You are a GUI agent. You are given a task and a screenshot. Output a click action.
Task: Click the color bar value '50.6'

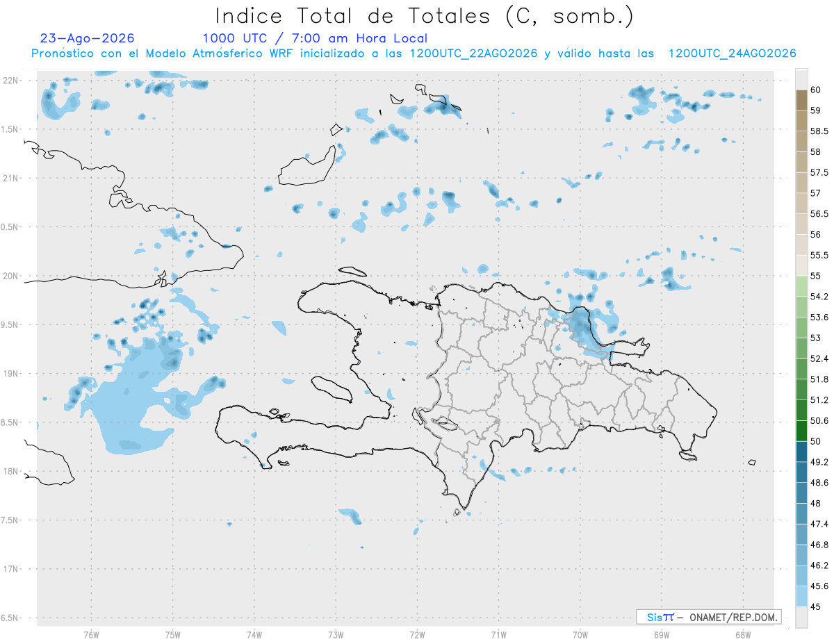click(819, 420)
